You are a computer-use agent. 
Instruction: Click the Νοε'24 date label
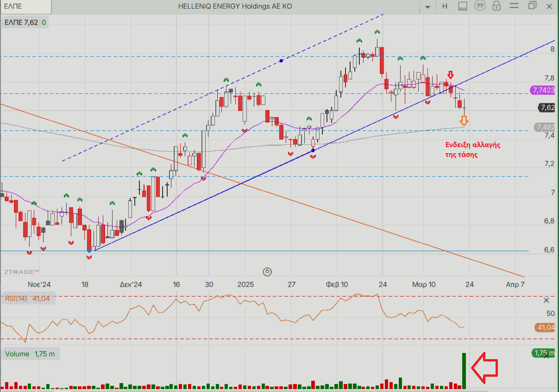pyautogui.click(x=39, y=284)
